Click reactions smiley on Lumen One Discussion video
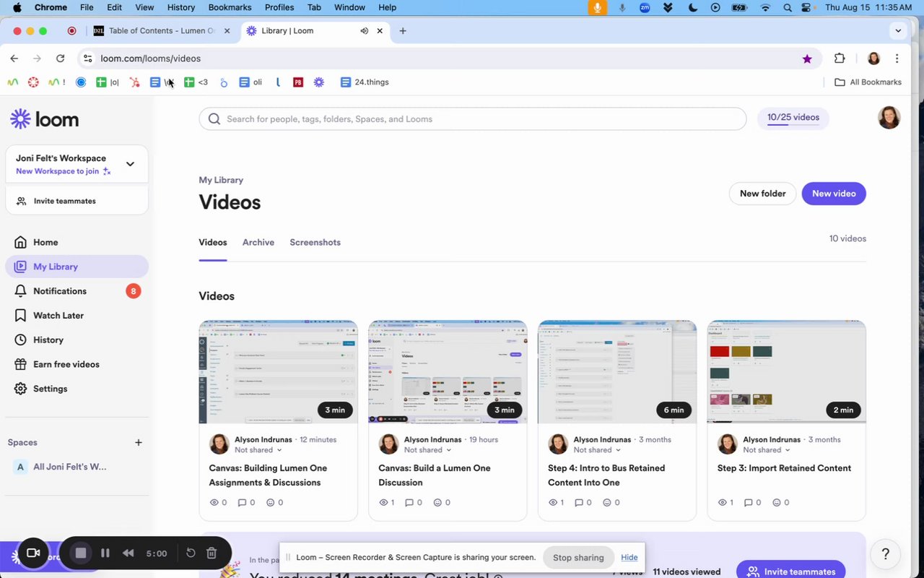Image resolution: width=924 pixels, height=578 pixels. 438,502
